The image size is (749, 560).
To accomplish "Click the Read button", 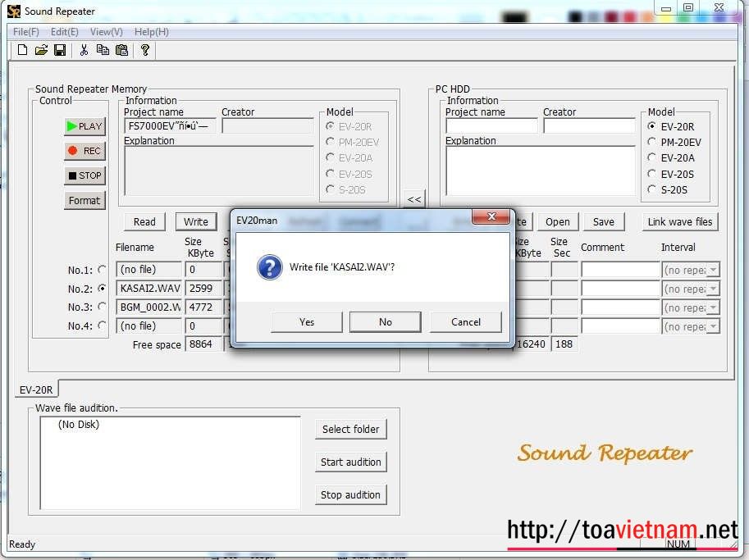I will pos(144,222).
